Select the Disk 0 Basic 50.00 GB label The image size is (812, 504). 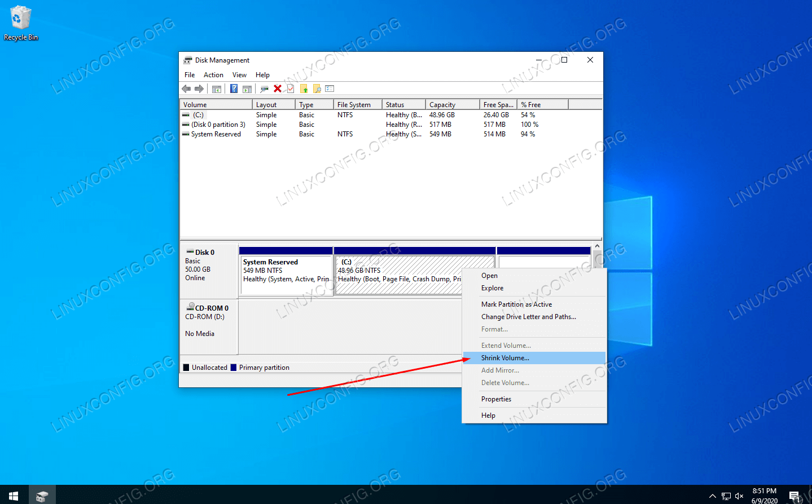[x=209, y=270]
